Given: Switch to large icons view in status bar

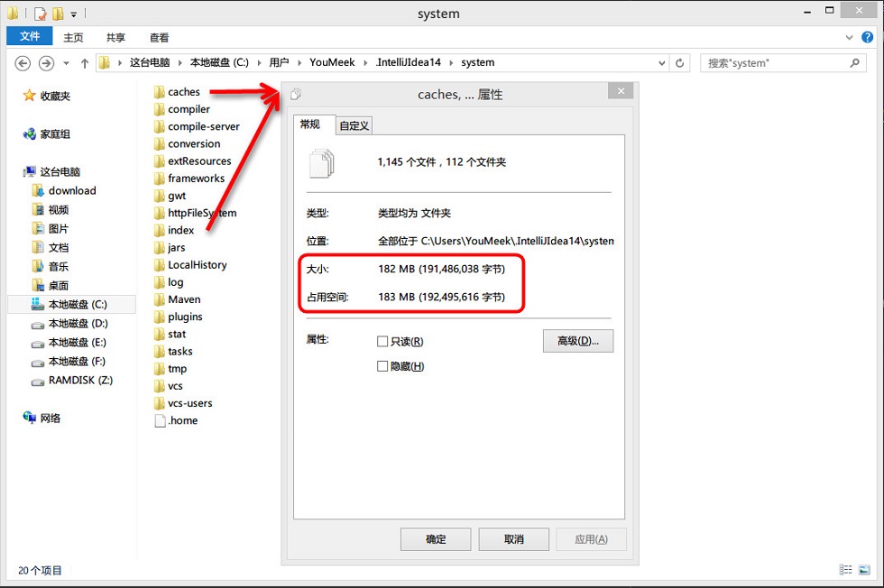Looking at the screenshot, I should tap(864, 569).
